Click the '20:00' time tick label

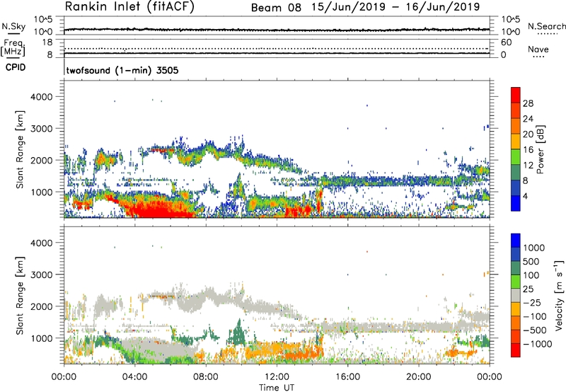(418, 377)
